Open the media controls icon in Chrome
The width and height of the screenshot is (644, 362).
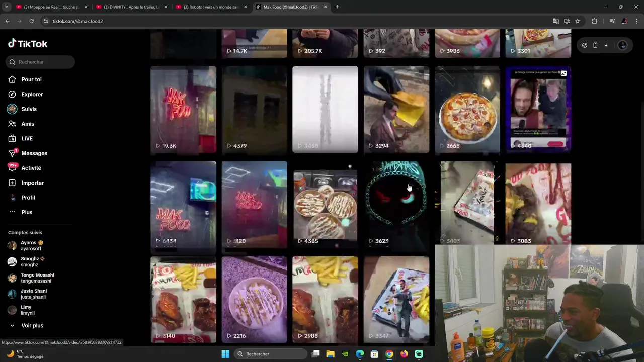[x=612, y=21]
